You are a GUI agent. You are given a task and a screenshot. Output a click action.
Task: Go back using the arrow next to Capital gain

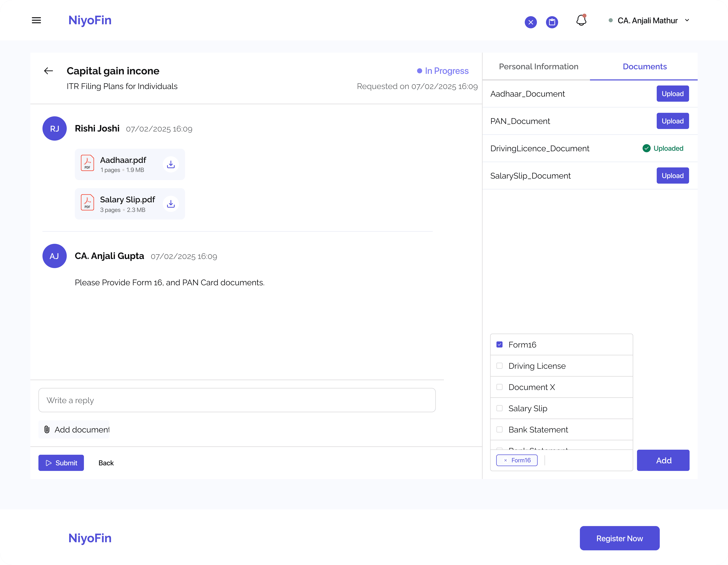[49, 71]
